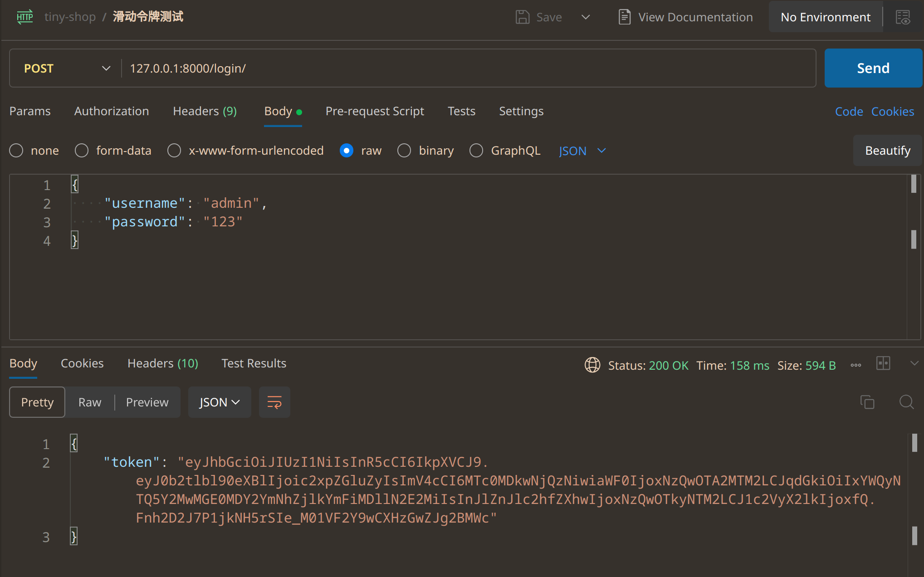
Task: Switch to the Pre-request Script tab
Action: pyautogui.click(x=375, y=111)
